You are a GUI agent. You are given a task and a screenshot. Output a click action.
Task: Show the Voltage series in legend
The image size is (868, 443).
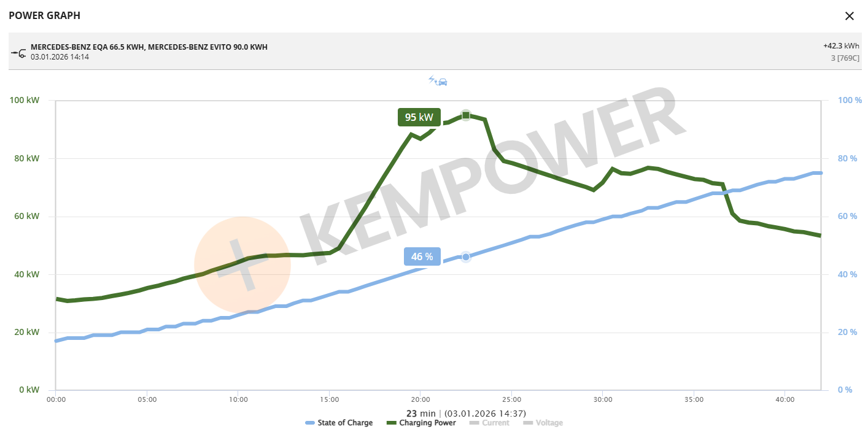tap(543, 423)
